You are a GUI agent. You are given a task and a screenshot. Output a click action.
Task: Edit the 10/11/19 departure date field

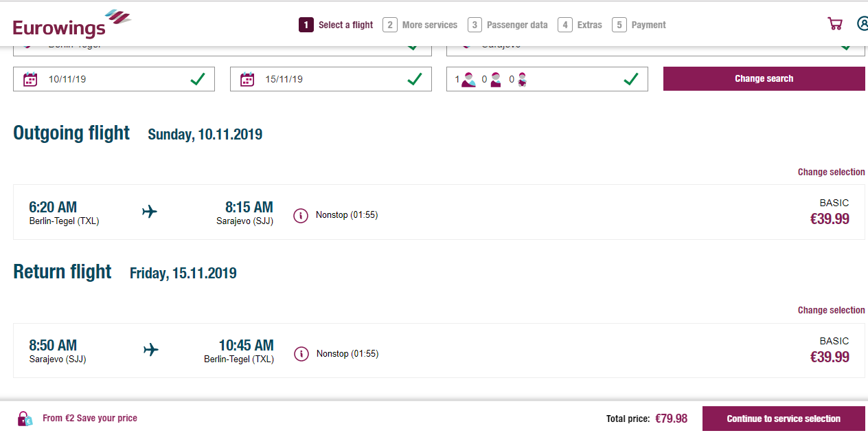(114, 79)
